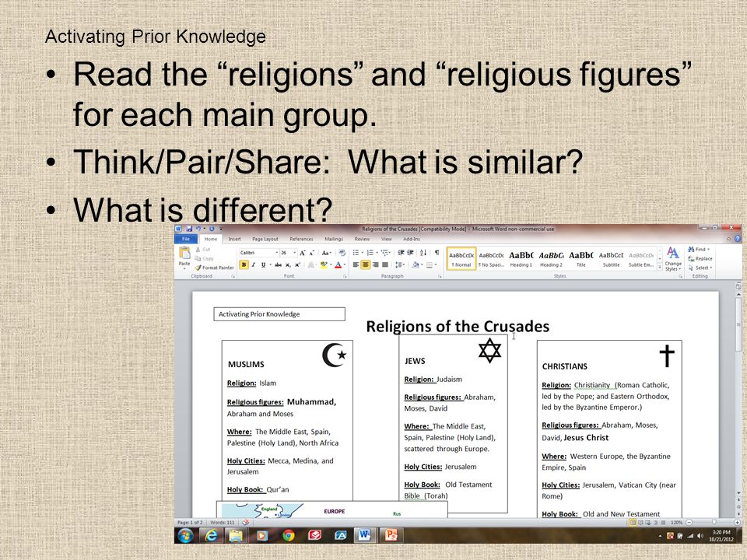The height and width of the screenshot is (560, 747).
Task: Click the Sort A-Z icon
Action: [423, 252]
